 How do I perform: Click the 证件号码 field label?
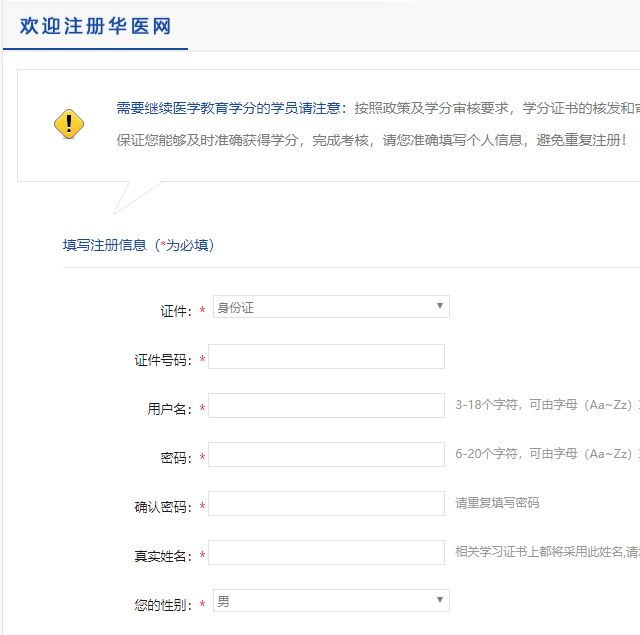tap(163, 360)
